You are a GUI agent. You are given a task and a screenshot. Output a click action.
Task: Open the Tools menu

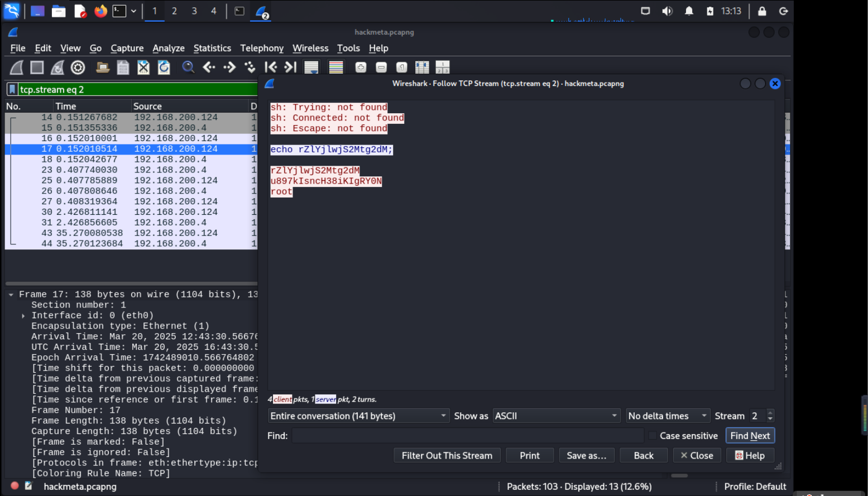pyautogui.click(x=348, y=49)
